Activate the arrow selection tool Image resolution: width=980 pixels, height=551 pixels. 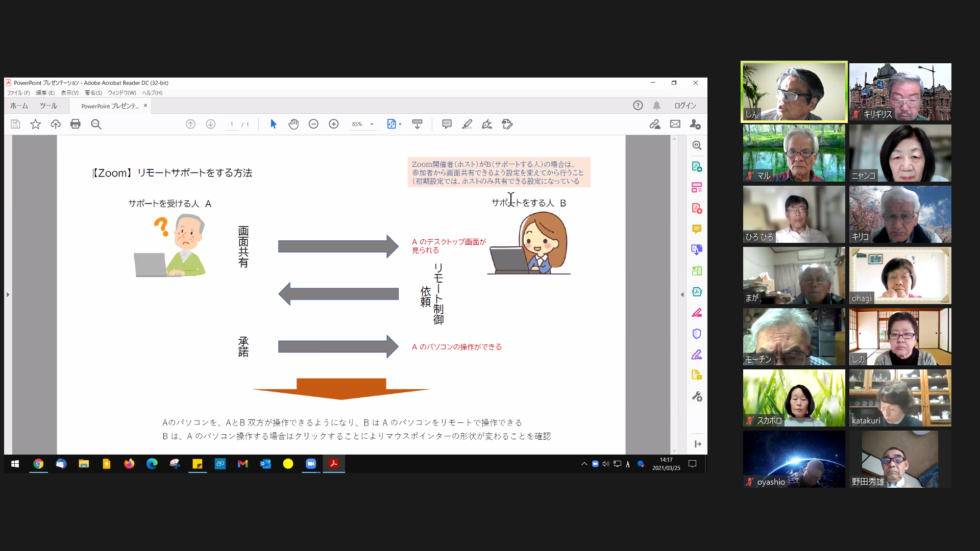click(273, 124)
